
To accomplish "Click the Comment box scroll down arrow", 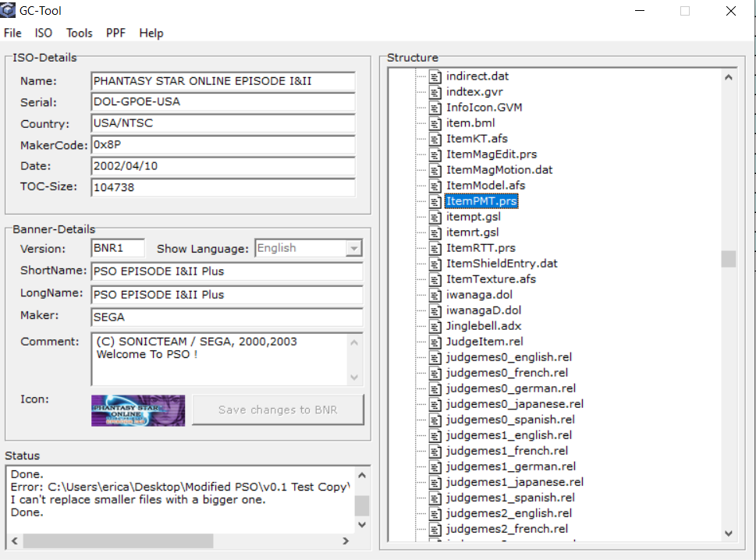I will pos(354,377).
